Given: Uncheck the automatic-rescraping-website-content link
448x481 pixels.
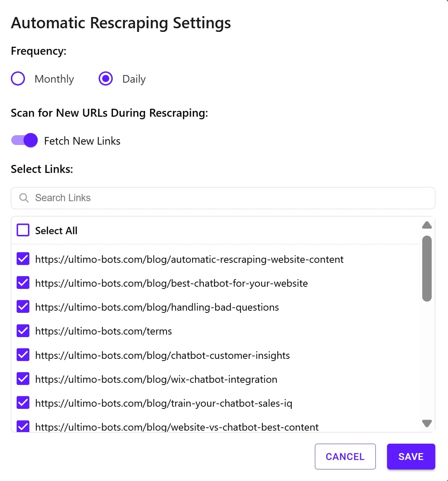Looking at the screenshot, I should (22, 259).
